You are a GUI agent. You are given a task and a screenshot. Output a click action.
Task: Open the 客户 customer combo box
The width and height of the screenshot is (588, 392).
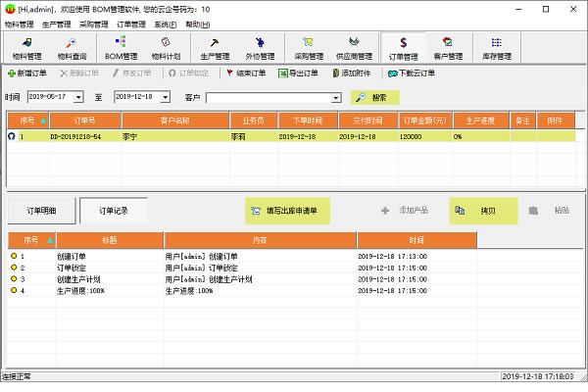[336, 98]
